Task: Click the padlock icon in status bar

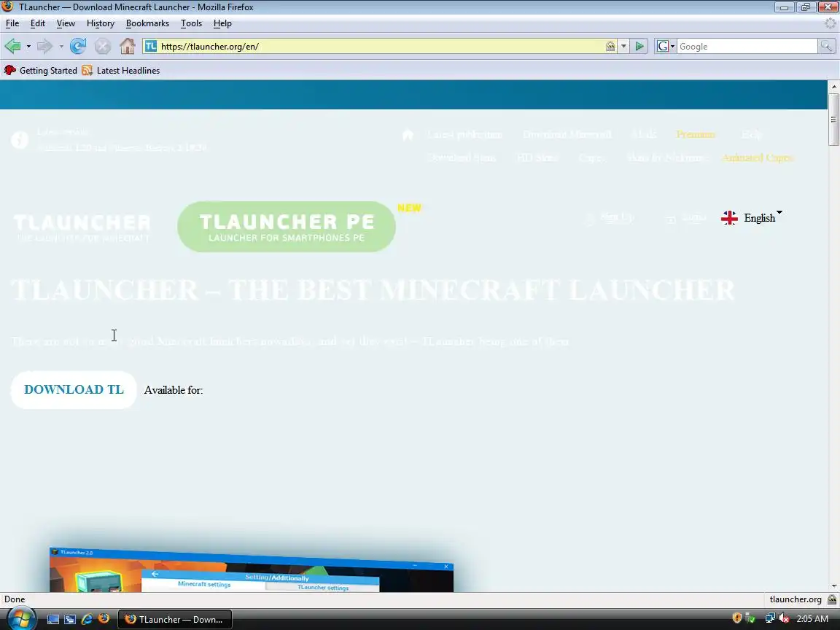Action: (x=832, y=599)
